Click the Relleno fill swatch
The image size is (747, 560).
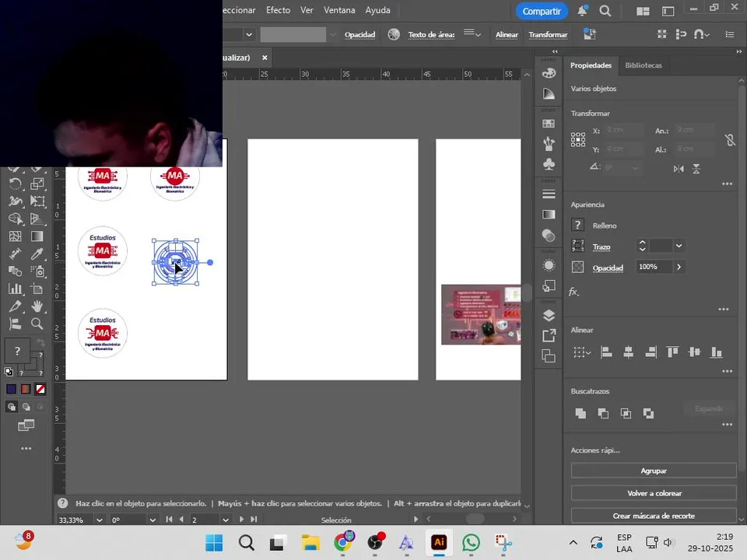point(577,225)
